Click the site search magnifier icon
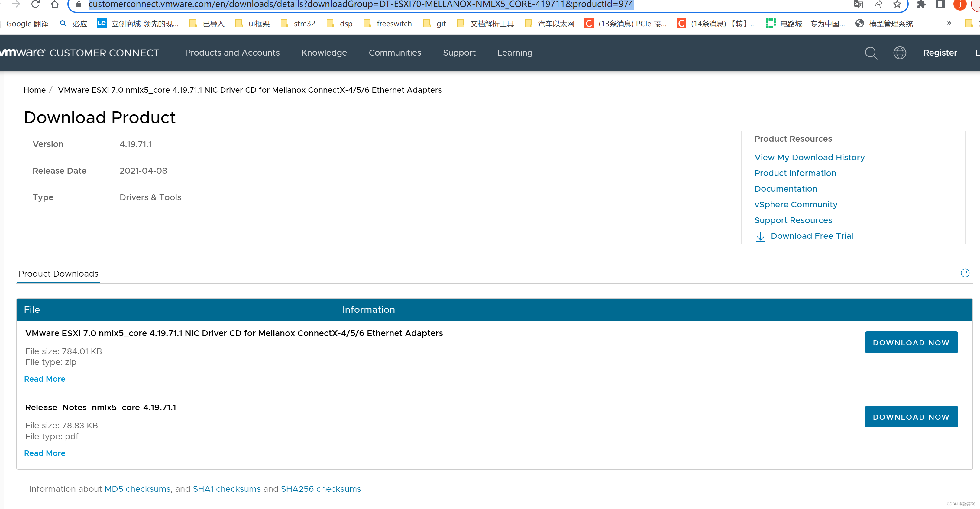The height and width of the screenshot is (509, 980). [871, 53]
